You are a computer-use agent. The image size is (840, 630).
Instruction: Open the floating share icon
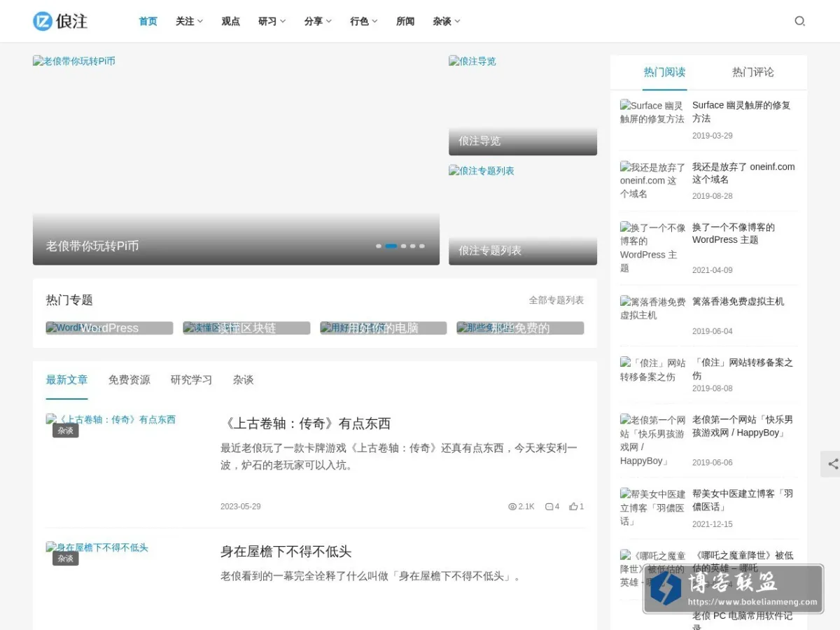click(x=832, y=464)
